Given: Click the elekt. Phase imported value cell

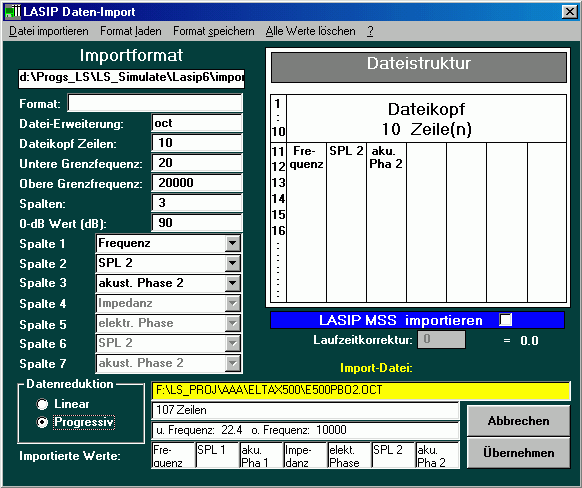Looking at the screenshot, I should [350, 455].
